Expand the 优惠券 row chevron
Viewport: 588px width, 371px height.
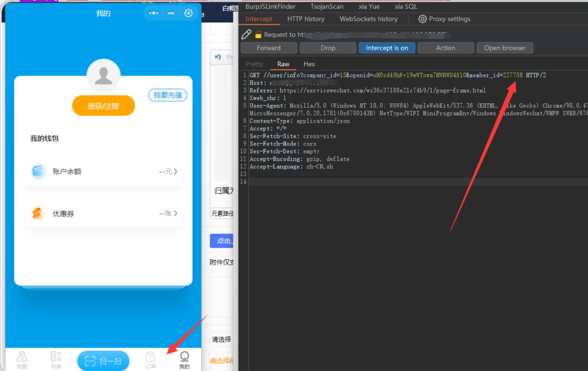pos(175,214)
